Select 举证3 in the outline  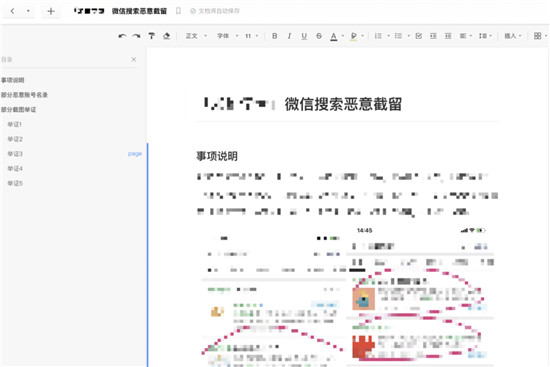pos(15,154)
